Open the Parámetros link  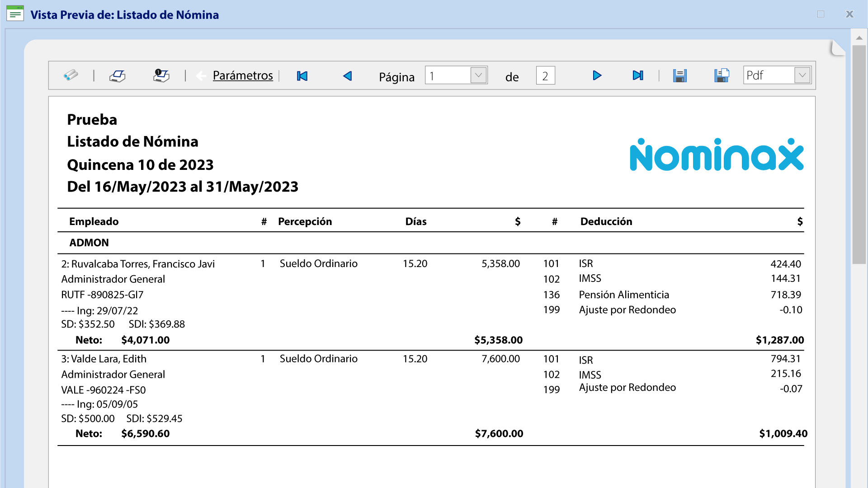(243, 75)
